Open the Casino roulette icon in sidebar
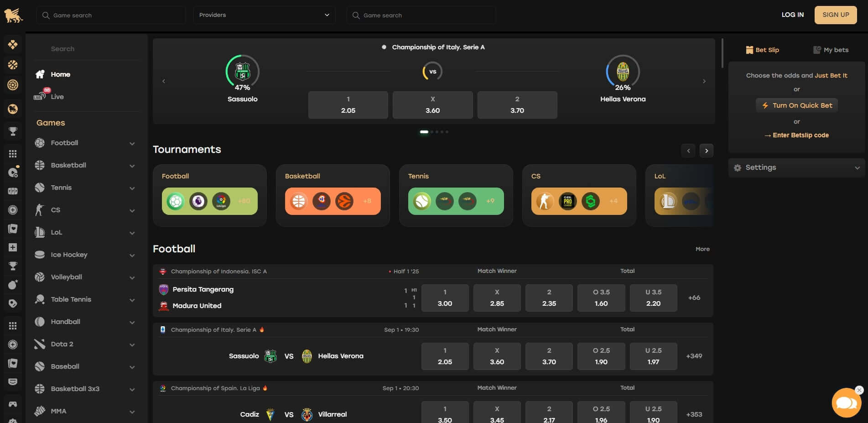Image resolution: width=868 pixels, height=423 pixels. pos(12,85)
